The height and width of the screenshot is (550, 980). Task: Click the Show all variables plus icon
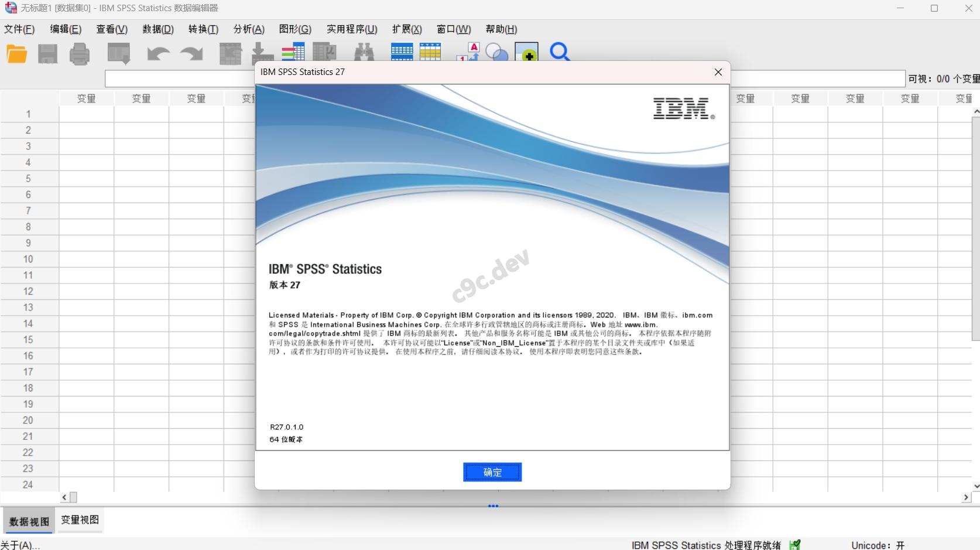point(527,53)
